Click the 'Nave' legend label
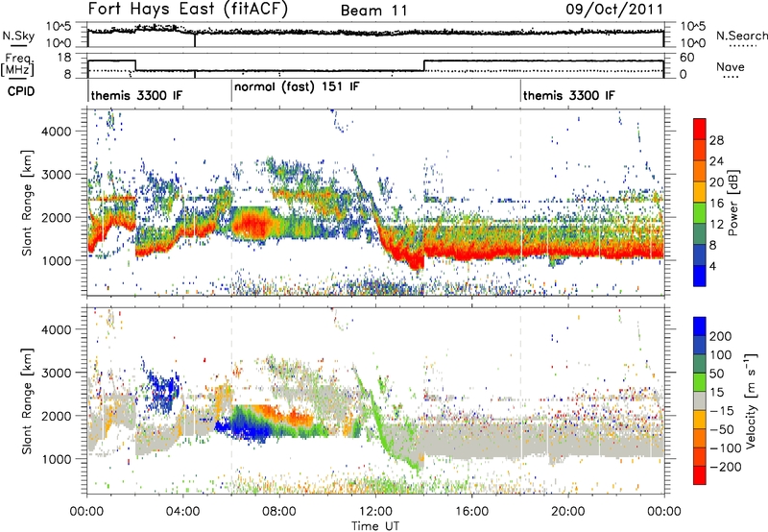Screen dimensions: 768x532 [731, 66]
